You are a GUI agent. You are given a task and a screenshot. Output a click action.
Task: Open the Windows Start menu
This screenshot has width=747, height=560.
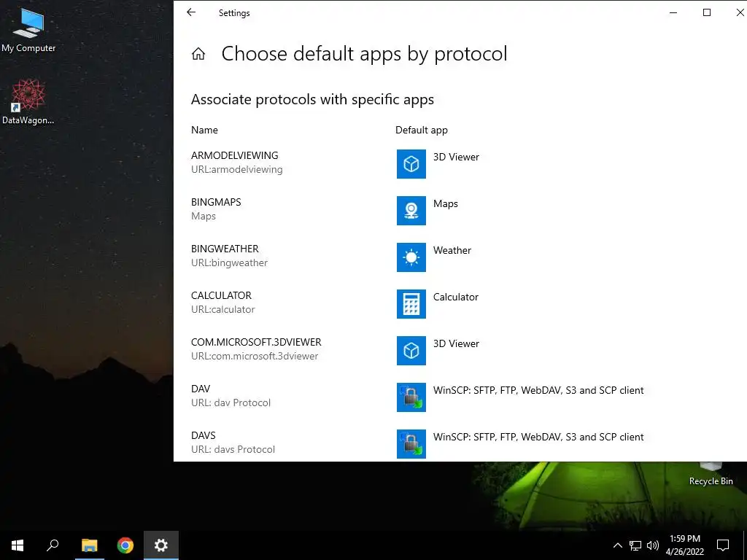tap(18, 545)
